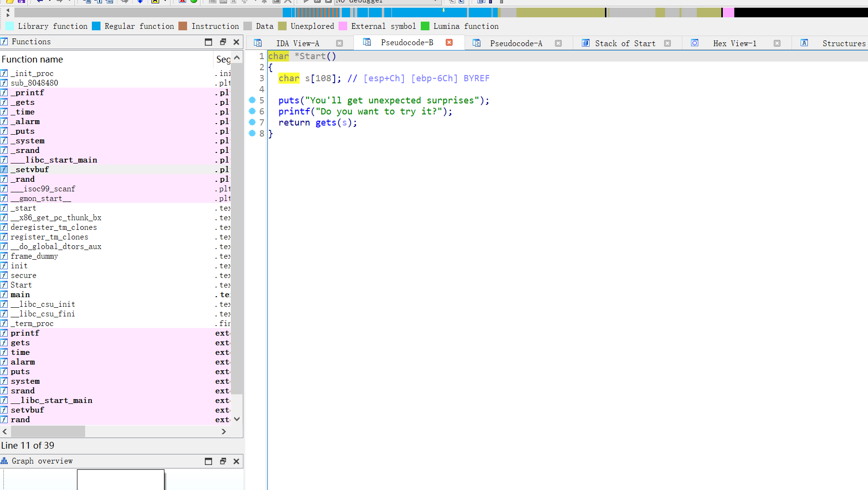868x490 pixels.
Task: Open the Stack of Start tab
Action: click(625, 43)
